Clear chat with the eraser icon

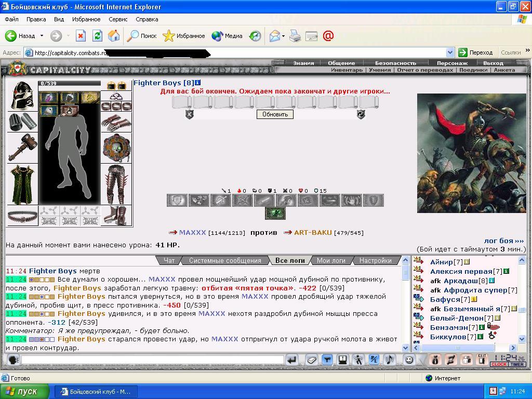311,360
